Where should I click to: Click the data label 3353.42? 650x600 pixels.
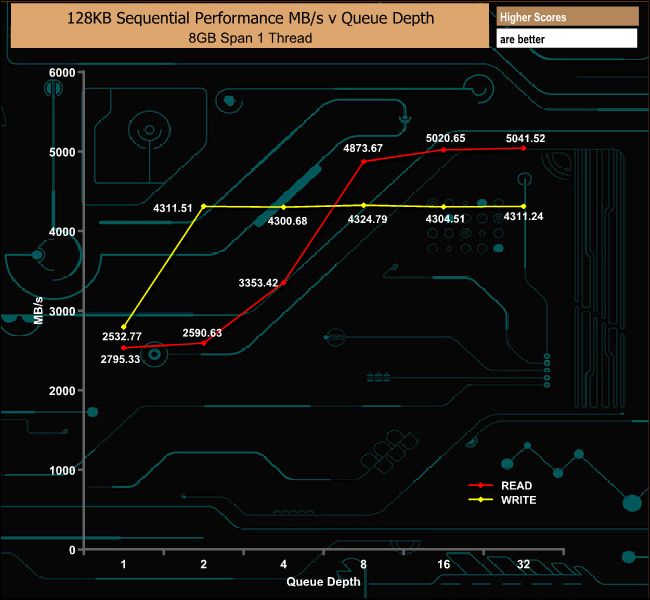258,283
